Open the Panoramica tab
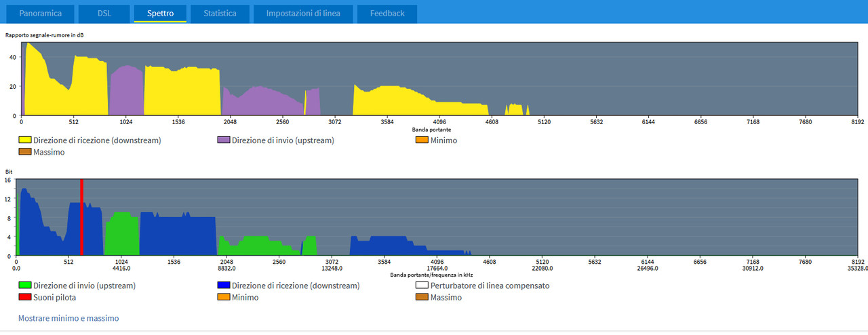Screen dimensions: 868x335 click(40, 14)
